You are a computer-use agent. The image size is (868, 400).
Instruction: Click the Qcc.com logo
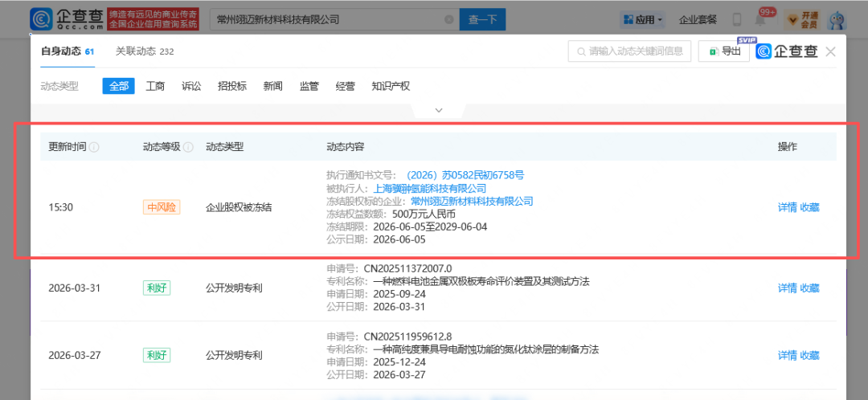pos(67,19)
